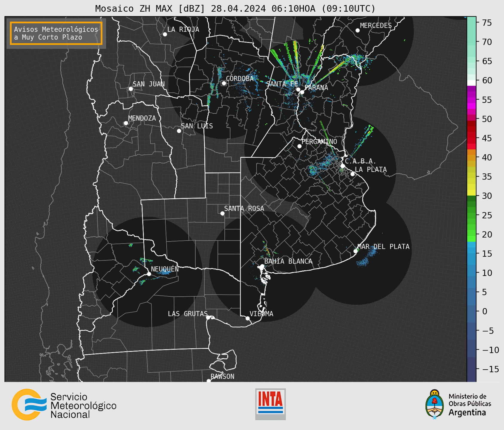Click the magenta 55 dBZ color band
504x430 pixels.
[471, 100]
